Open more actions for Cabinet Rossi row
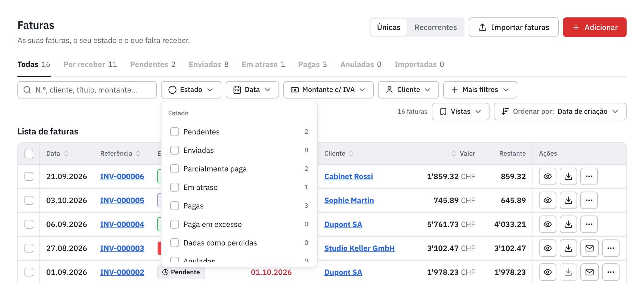The width and height of the screenshot is (644, 283). coord(589,176)
